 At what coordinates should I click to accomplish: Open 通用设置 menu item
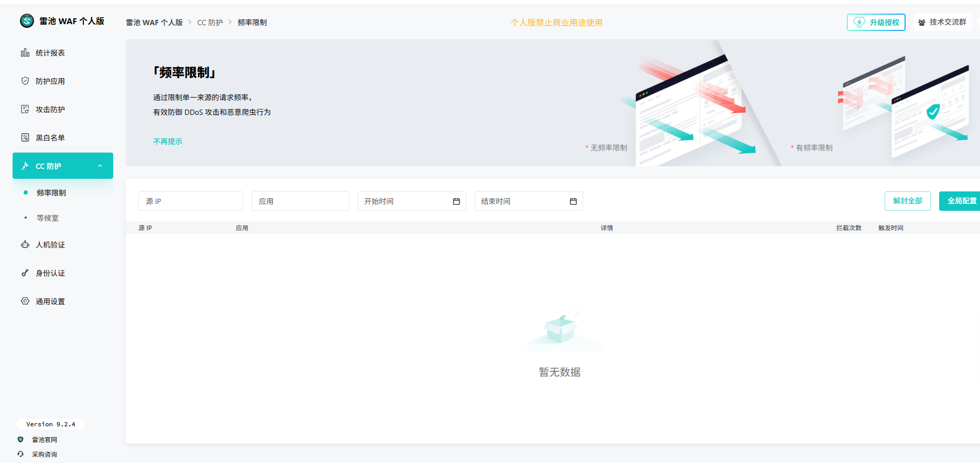pos(63,301)
